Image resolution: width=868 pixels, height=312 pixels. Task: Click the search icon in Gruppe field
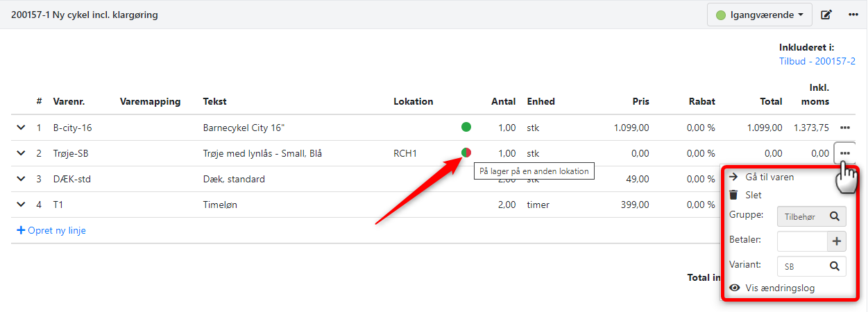coord(835,217)
